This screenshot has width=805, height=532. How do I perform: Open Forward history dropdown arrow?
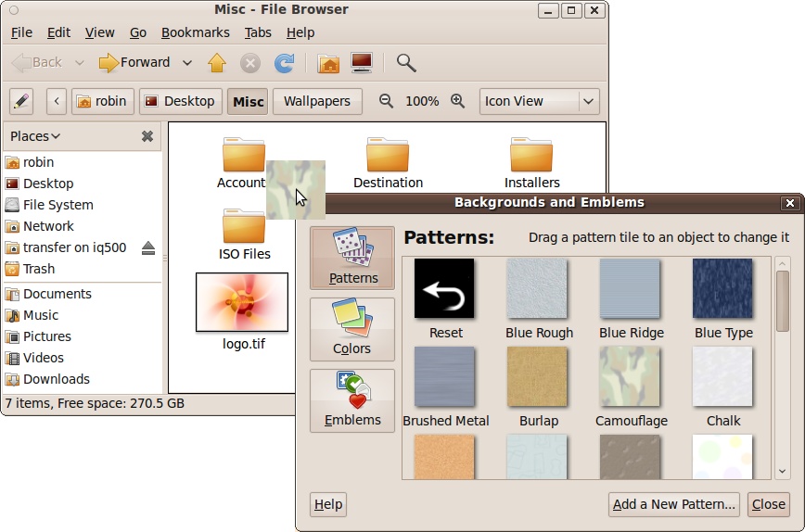[187, 63]
